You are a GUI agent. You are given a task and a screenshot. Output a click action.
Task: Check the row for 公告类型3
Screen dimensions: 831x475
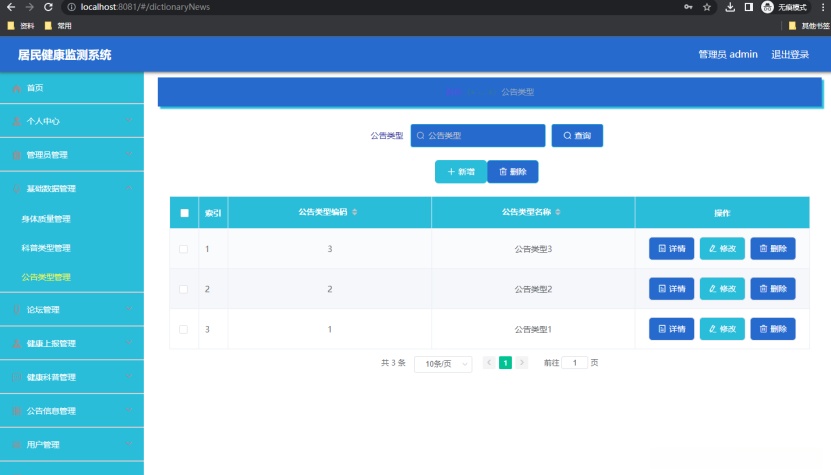183,249
